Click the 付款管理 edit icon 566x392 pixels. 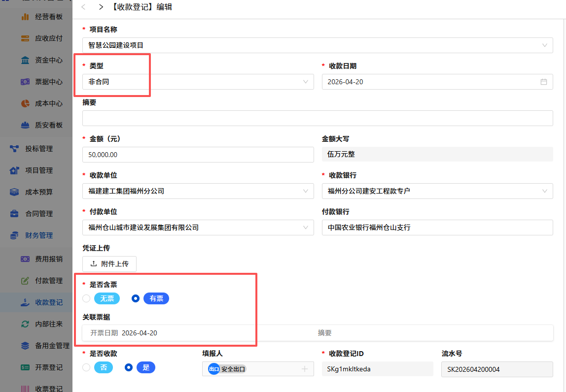pyautogui.click(x=25, y=281)
